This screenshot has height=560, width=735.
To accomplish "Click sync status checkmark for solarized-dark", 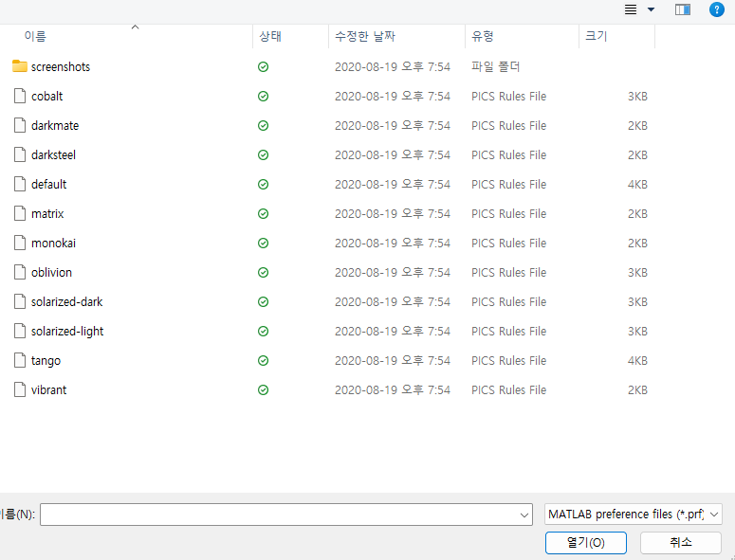I will pyautogui.click(x=264, y=302).
